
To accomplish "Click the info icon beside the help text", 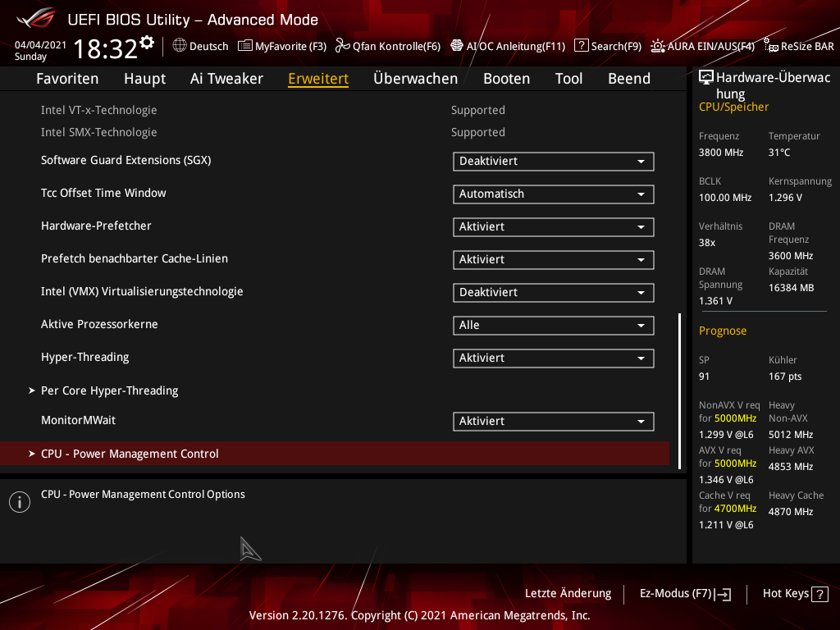I will click(20, 502).
